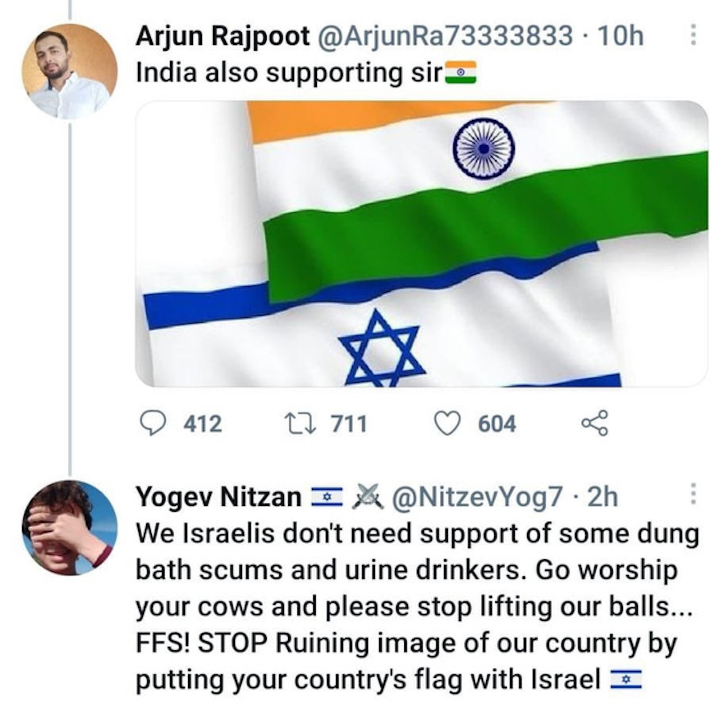The height and width of the screenshot is (709, 728).
Task: Open the share icon on the tweet
Action: (595, 424)
